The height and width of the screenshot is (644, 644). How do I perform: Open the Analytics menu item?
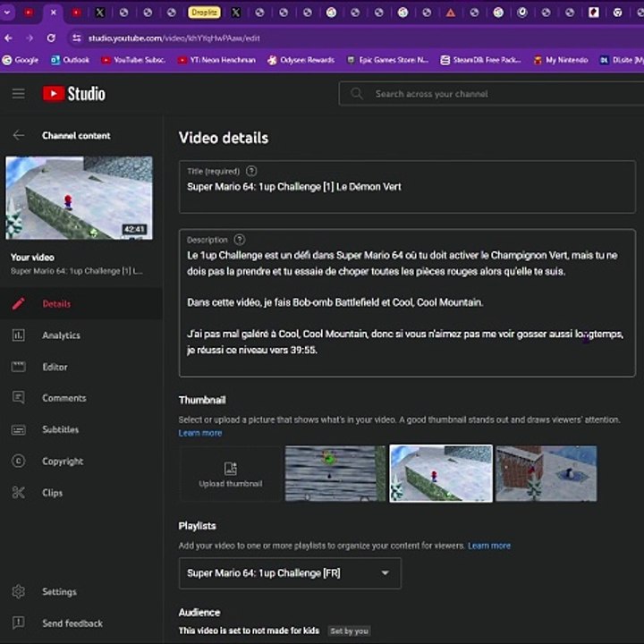81,335
